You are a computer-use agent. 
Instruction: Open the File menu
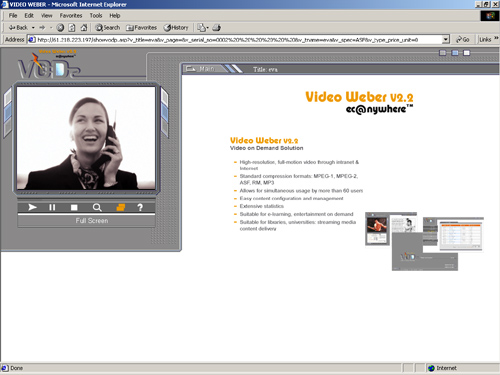(13, 16)
